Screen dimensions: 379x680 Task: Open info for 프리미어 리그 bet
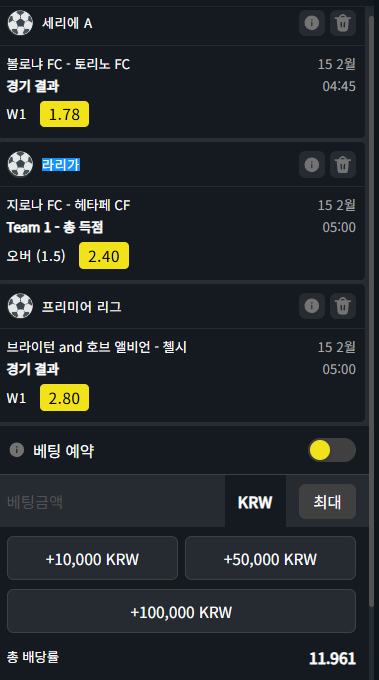tap(312, 306)
